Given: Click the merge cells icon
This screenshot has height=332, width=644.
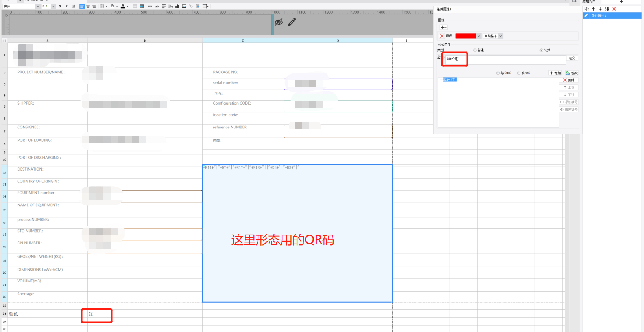Looking at the screenshot, I should (135, 6).
